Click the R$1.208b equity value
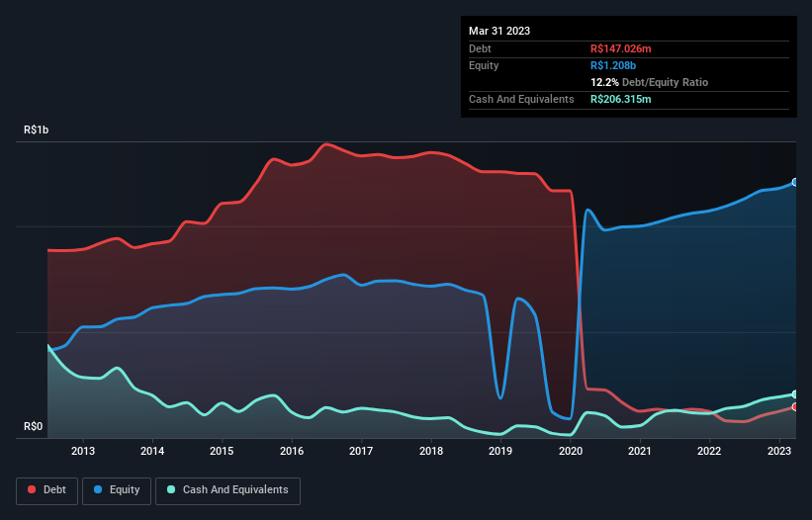 coord(613,65)
